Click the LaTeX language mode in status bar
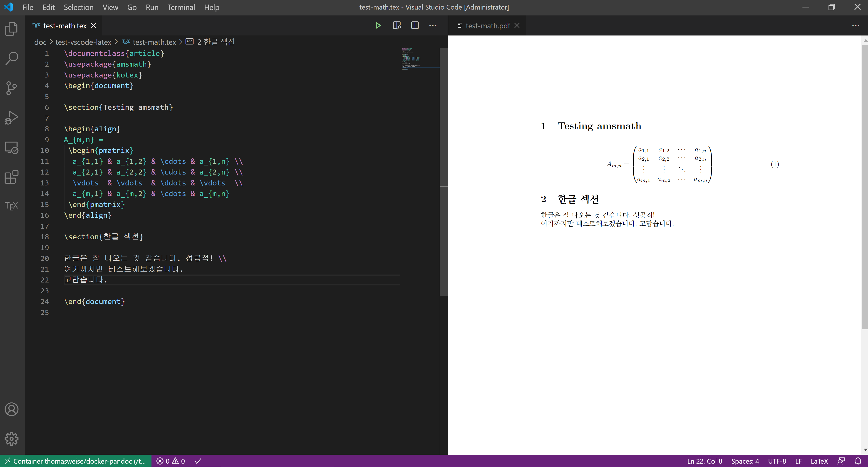 [819, 461]
